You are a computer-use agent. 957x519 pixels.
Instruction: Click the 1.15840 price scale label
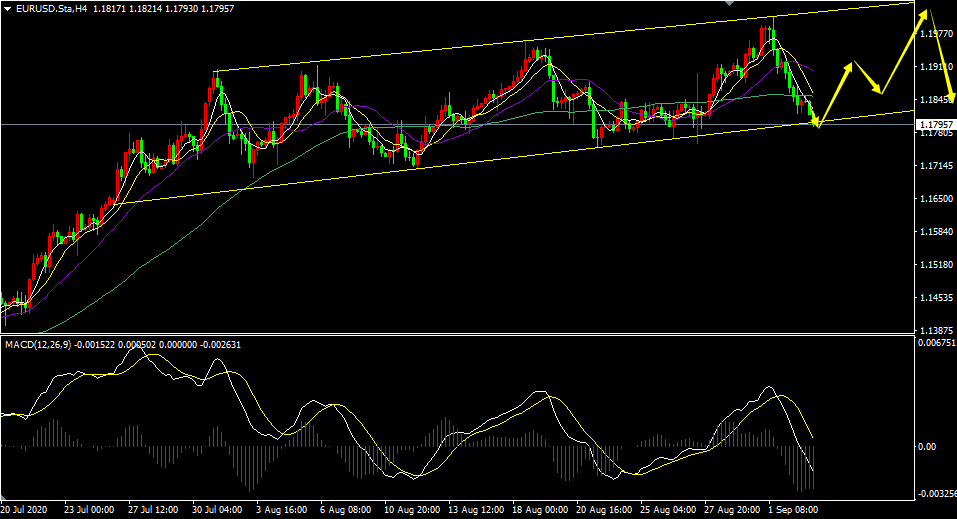point(937,232)
